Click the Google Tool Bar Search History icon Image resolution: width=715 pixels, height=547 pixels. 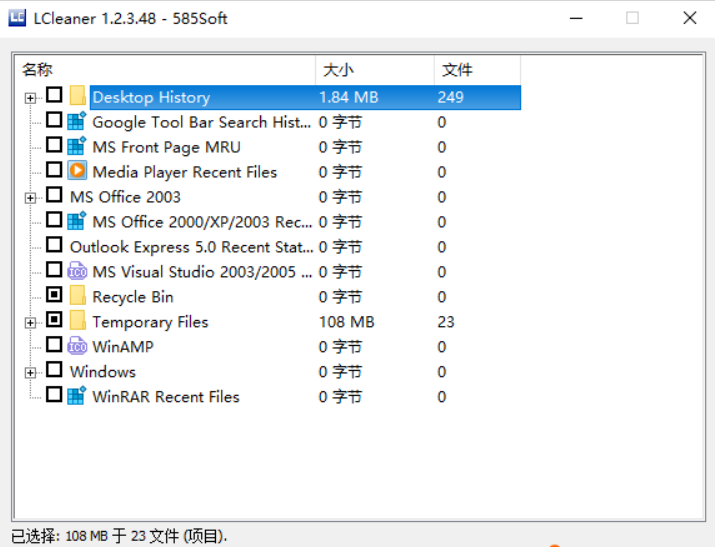click(x=77, y=122)
